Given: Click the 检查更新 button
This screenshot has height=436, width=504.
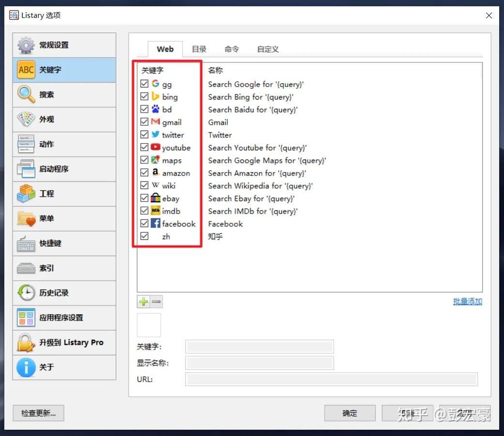Looking at the screenshot, I should pyautogui.click(x=38, y=413).
